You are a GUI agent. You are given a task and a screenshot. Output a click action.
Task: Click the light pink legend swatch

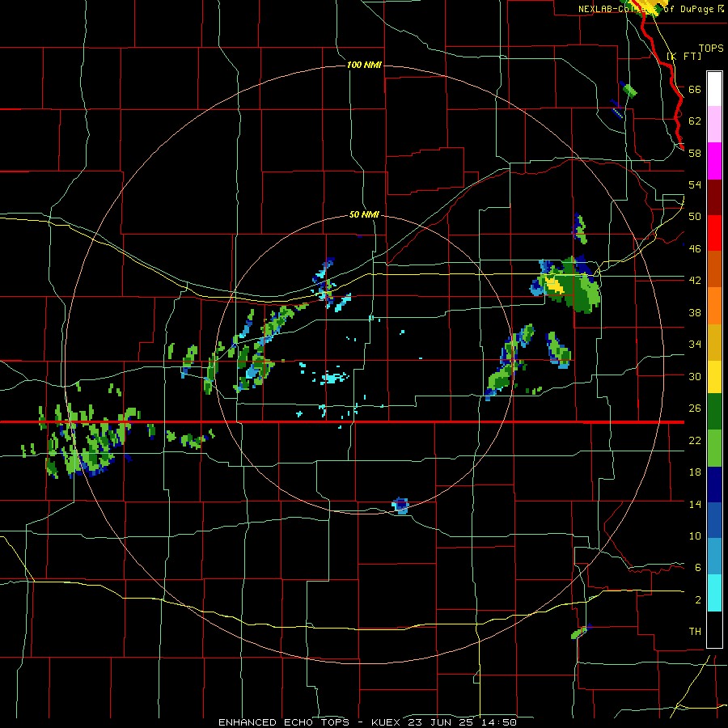coord(714,125)
